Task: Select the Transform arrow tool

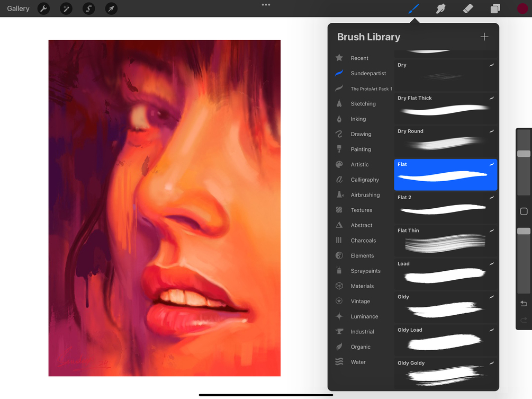Action: (x=111, y=8)
